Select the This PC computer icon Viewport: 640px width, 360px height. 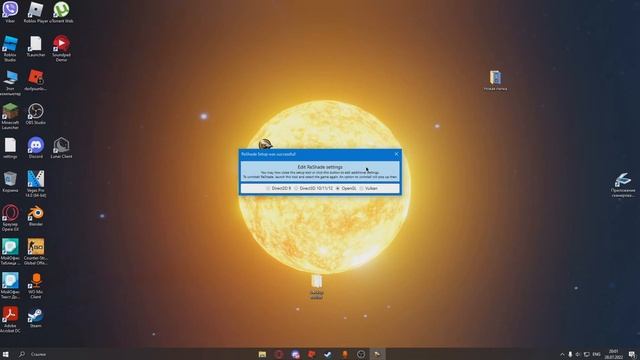(10, 82)
